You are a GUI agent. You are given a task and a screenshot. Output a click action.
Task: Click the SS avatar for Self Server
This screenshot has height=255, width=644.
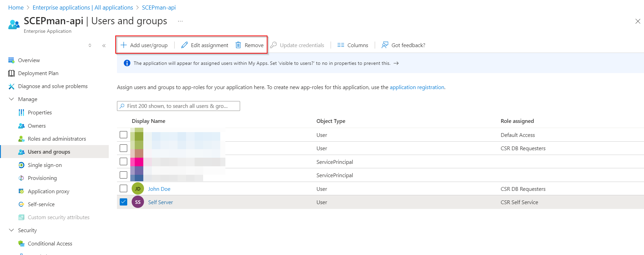tap(138, 202)
